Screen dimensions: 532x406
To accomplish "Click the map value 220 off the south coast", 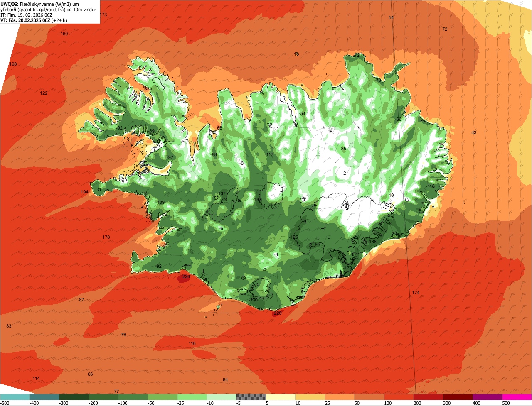I will pos(278,313).
